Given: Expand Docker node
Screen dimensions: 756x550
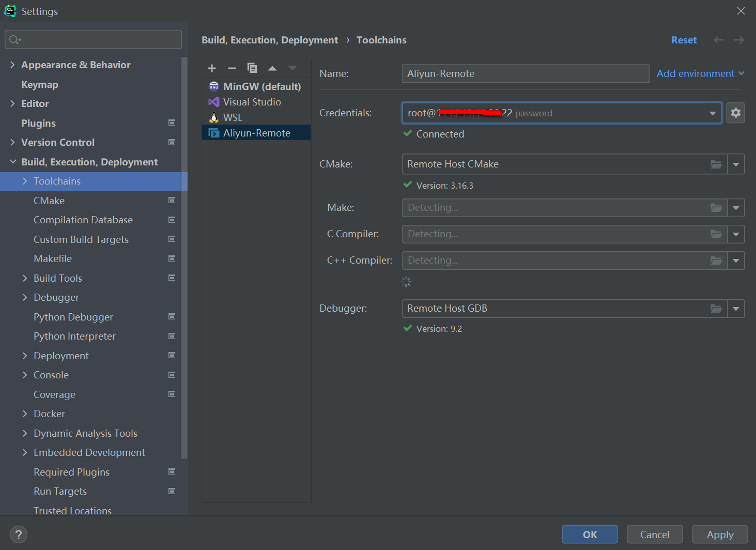Looking at the screenshot, I should (25, 414).
